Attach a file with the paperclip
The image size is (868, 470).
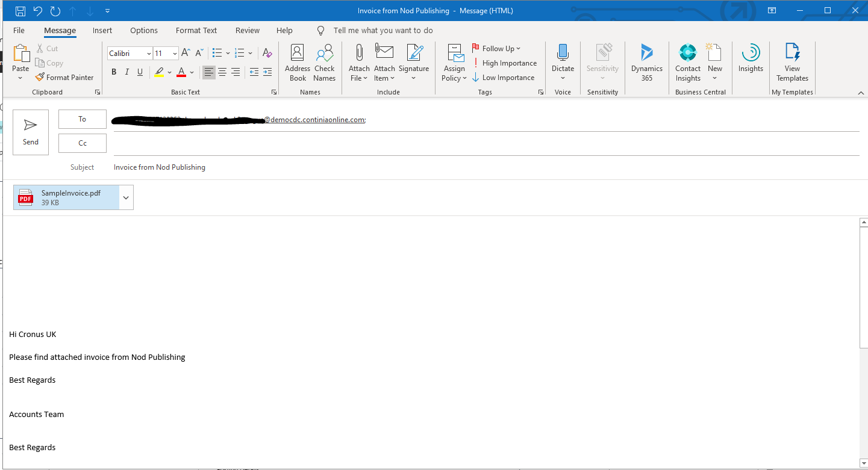359,63
